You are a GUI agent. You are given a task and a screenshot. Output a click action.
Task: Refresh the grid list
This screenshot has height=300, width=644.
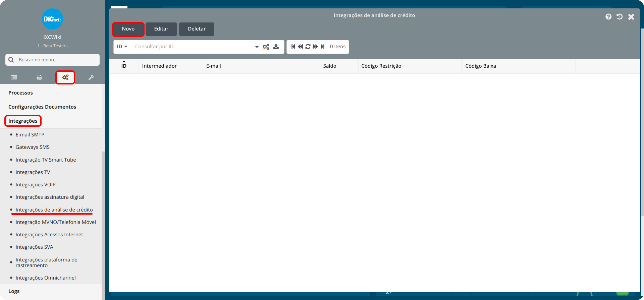308,47
